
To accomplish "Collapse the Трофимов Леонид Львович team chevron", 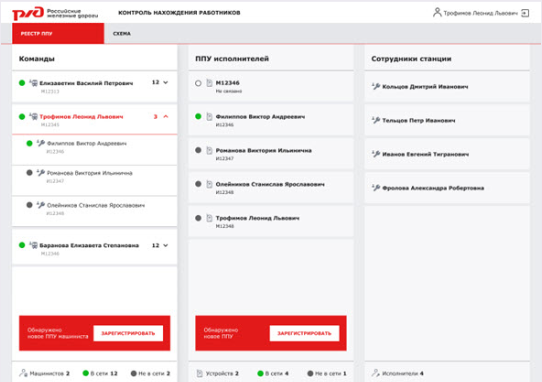I will click(166, 117).
